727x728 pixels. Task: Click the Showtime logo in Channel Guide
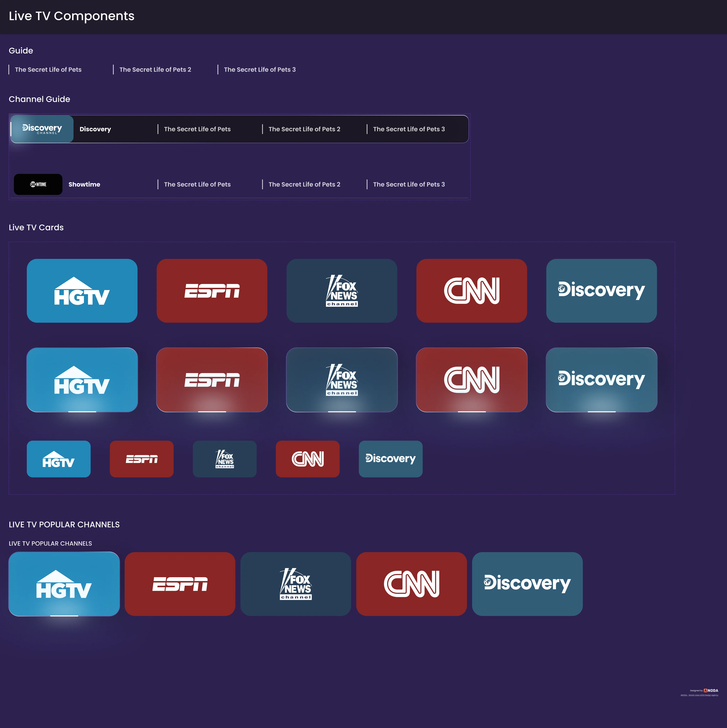pos(38,184)
